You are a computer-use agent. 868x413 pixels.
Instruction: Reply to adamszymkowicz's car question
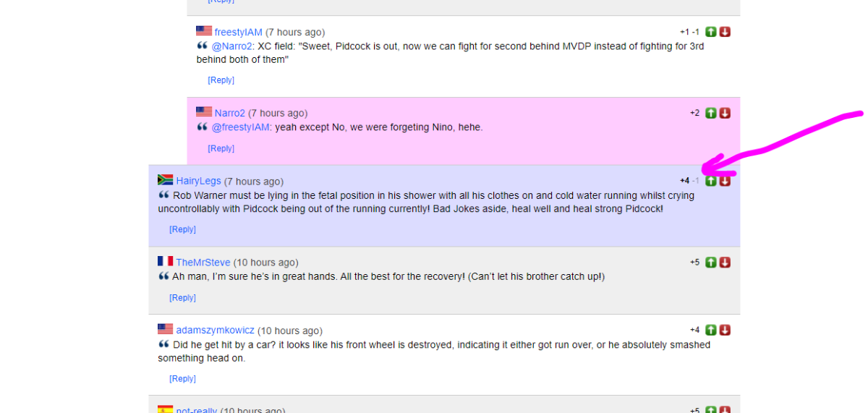(182, 378)
